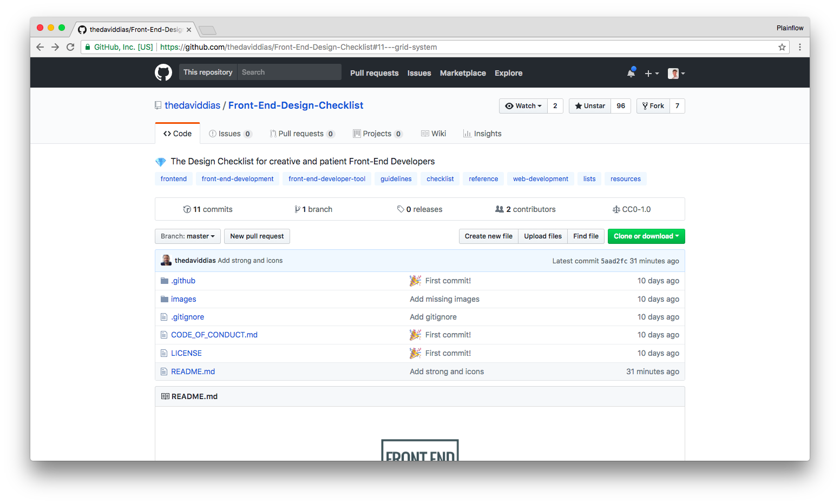Viewport: 840px width, 504px height.
Task: Click Upload files button
Action: (543, 236)
